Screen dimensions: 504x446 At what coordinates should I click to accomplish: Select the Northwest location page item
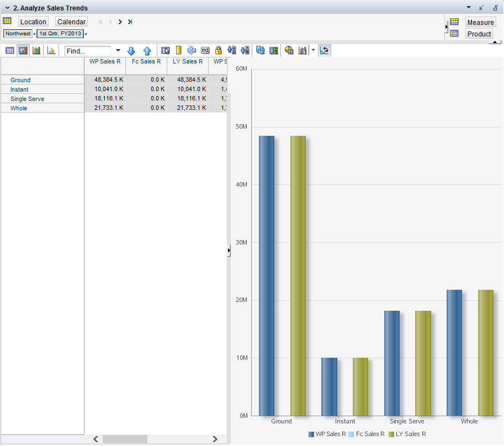point(18,34)
